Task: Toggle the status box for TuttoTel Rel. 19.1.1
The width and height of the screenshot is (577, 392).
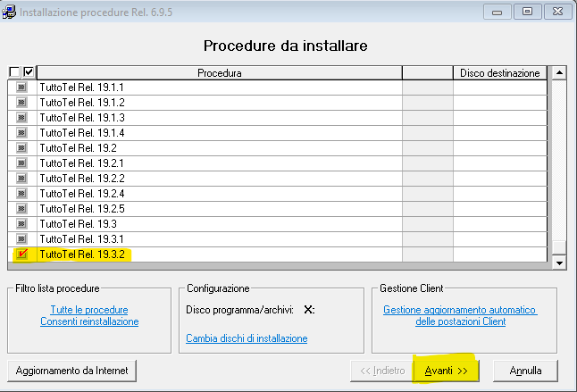Action: point(21,88)
